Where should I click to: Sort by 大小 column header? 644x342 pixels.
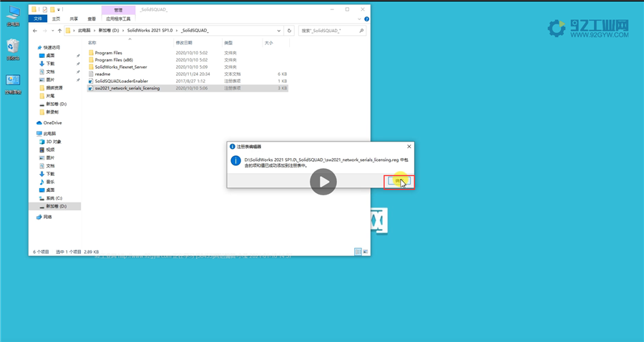[x=268, y=43]
